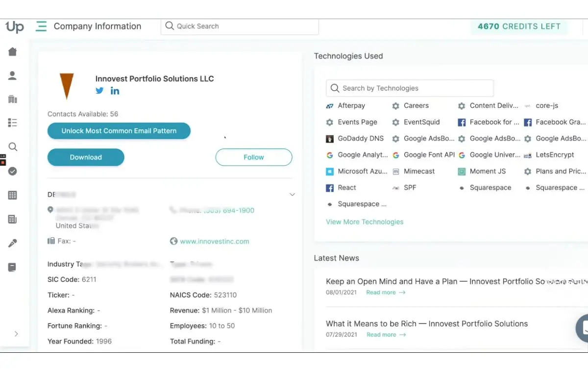Open the company's Twitter profile icon

click(99, 90)
